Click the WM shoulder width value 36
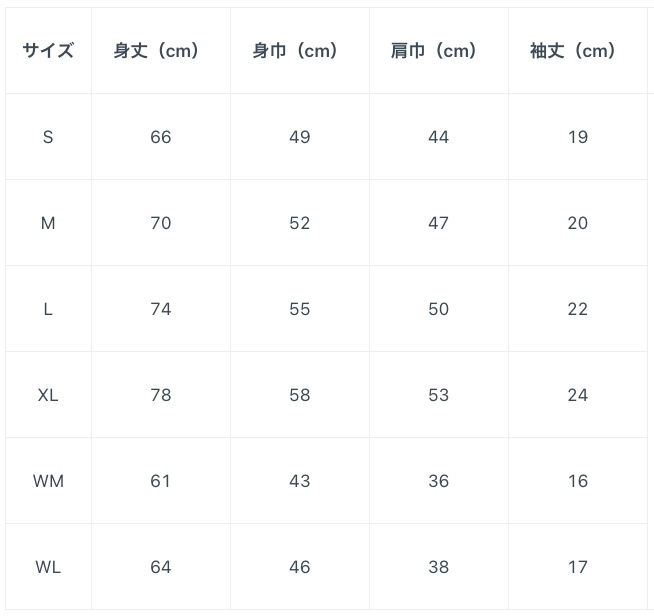The height and width of the screenshot is (616, 654). 438,481
